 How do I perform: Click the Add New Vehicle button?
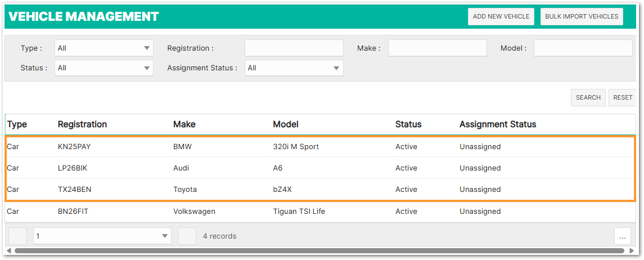(x=501, y=17)
